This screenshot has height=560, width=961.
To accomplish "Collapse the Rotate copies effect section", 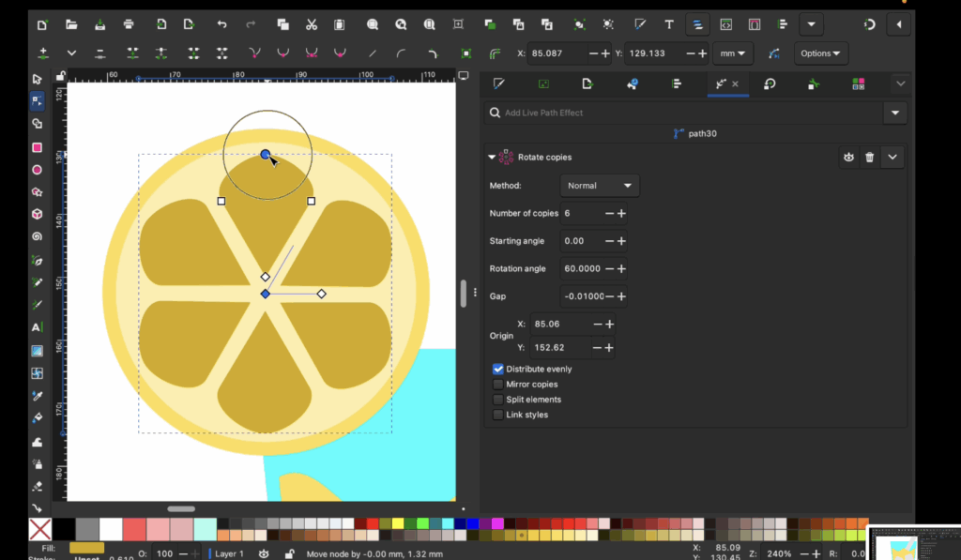I will (x=492, y=158).
